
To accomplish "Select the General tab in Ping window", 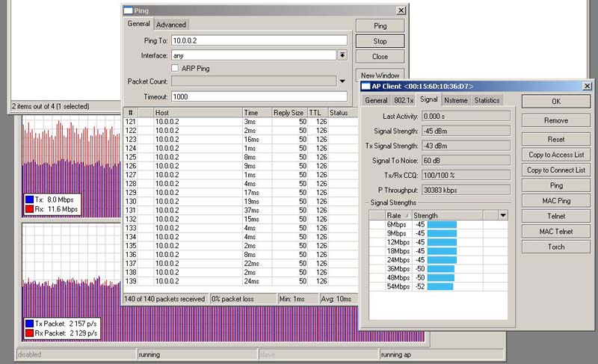I will coord(138,24).
